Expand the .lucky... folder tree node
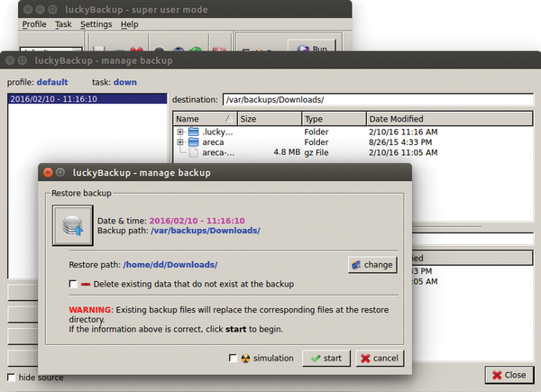541x392 pixels. [180, 132]
